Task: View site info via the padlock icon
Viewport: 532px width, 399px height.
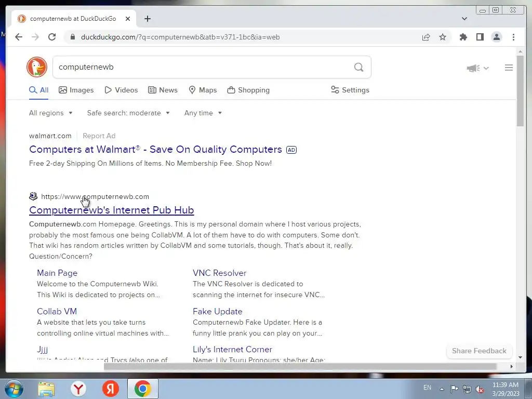Action: 72,37
